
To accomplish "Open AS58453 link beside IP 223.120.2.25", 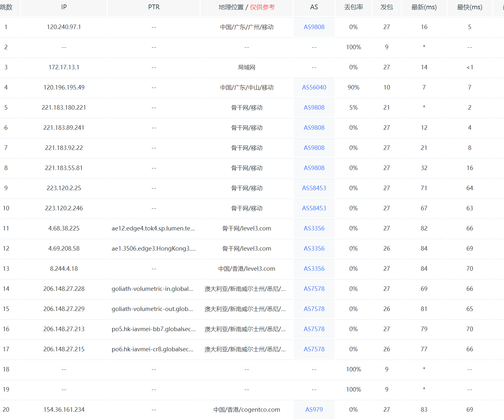I will [x=314, y=188].
